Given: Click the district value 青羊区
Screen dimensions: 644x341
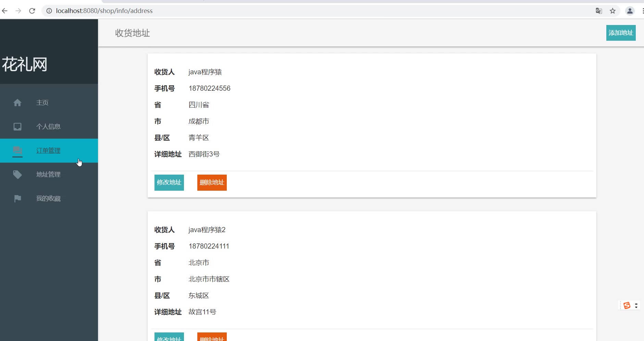Looking at the screenshot, I should point(199,138).
